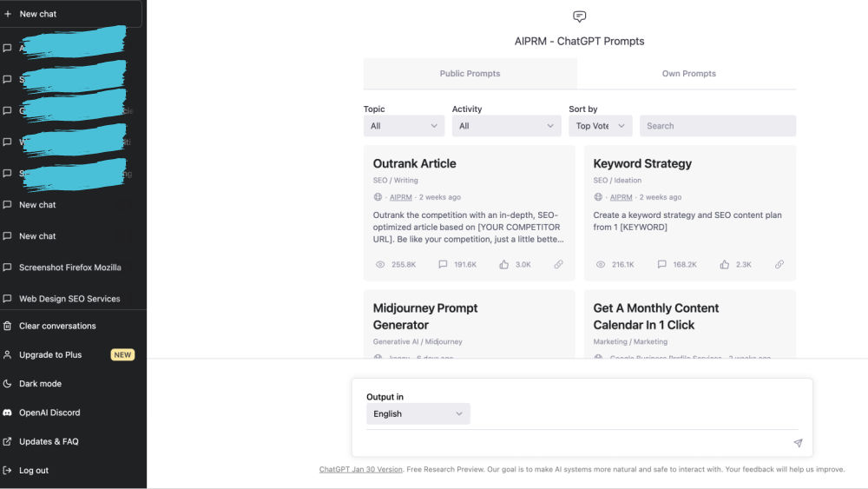
Task: Click views eye icon on Keyword Strategy card
Action: click(601, 264)
